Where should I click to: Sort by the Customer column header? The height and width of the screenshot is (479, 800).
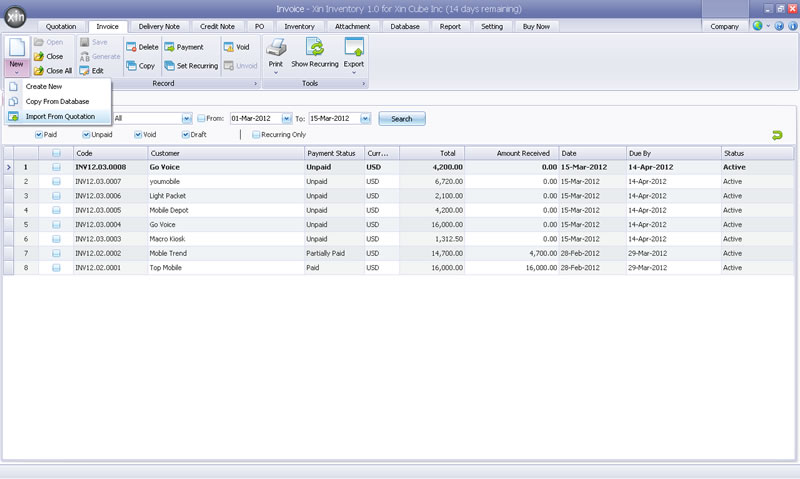[x=164, y=153]
